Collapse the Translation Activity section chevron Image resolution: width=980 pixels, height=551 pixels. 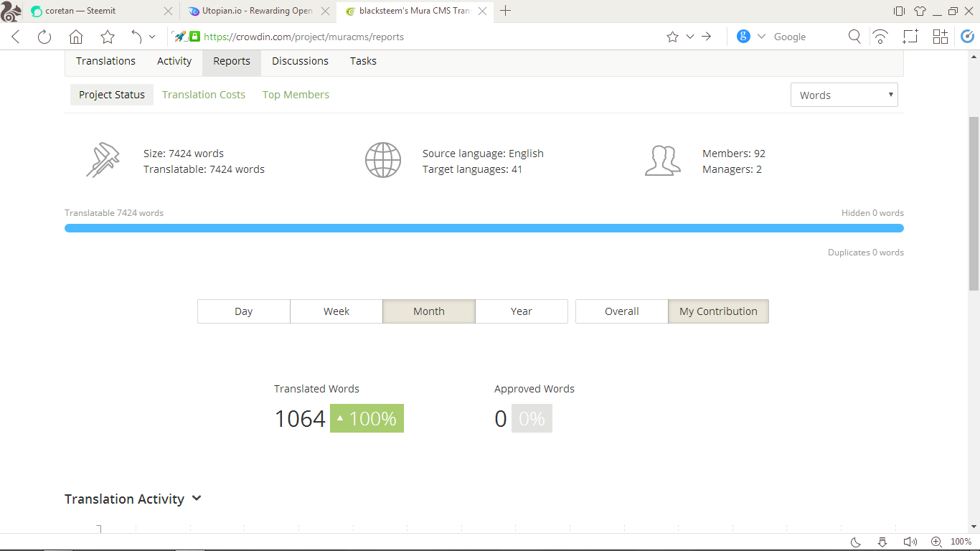point(197,498)
